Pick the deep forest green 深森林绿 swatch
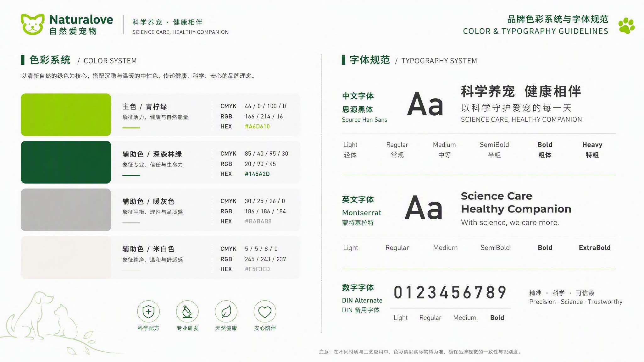Viewport: 644px width, 362px height. [66, 162]
